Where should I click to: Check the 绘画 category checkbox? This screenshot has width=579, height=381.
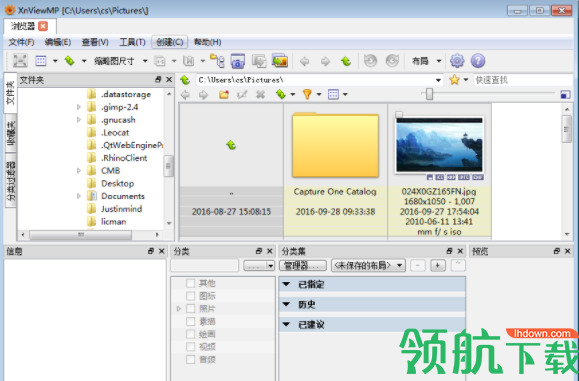[191, 334]
